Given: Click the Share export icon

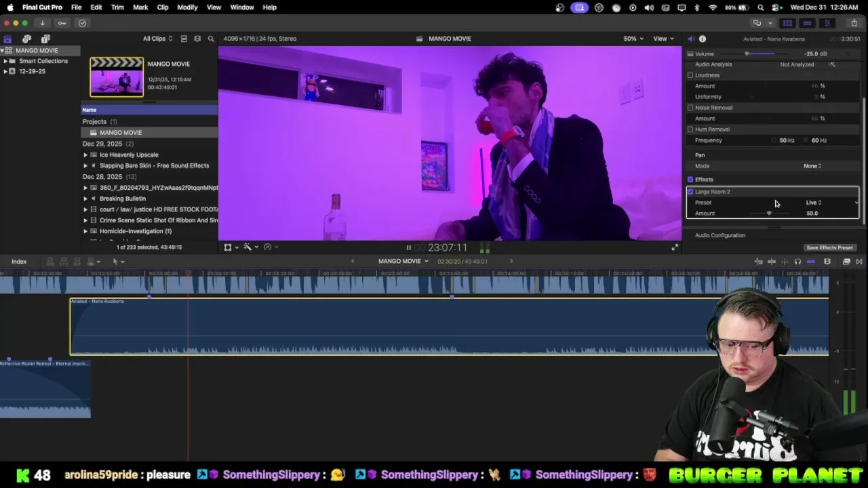Looking at the screenshot, I should 854,23.
